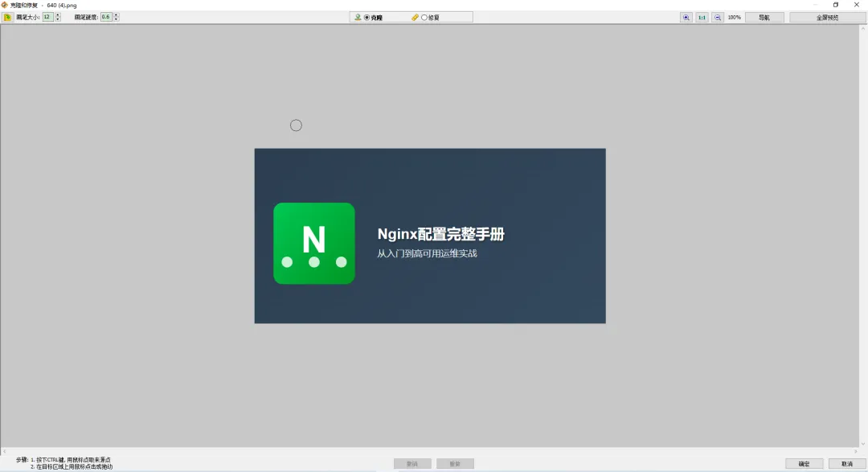Screen dimensions: 868x472
Task: Click the disabled 重做 redo button
Action: pyautogui.click(x=455, y=464)
